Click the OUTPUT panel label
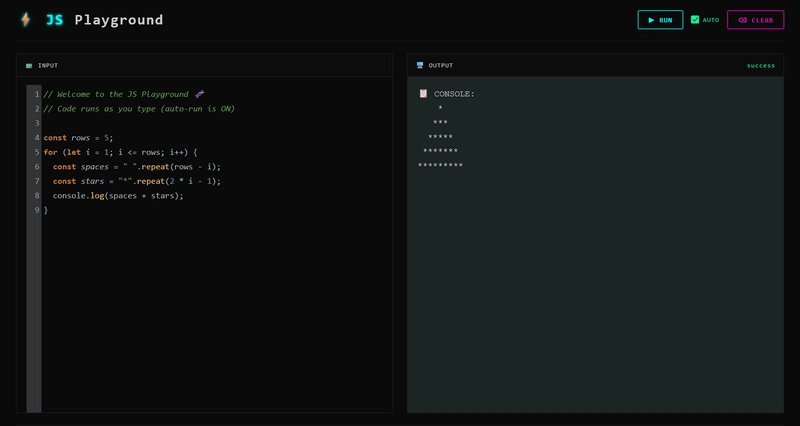This screenshot has height=426, width=800. pyautogui.click(x=441, y=65)
